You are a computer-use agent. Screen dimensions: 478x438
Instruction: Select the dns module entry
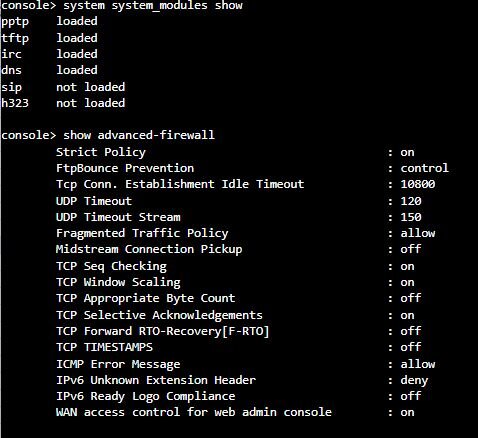(x=49, y=70)
